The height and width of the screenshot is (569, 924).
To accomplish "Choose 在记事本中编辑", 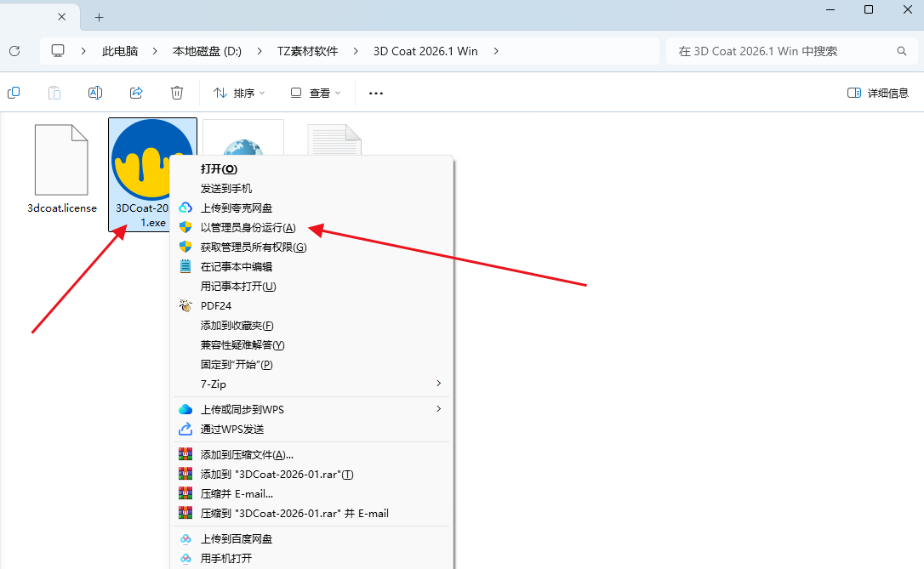I will pos(312,266).
